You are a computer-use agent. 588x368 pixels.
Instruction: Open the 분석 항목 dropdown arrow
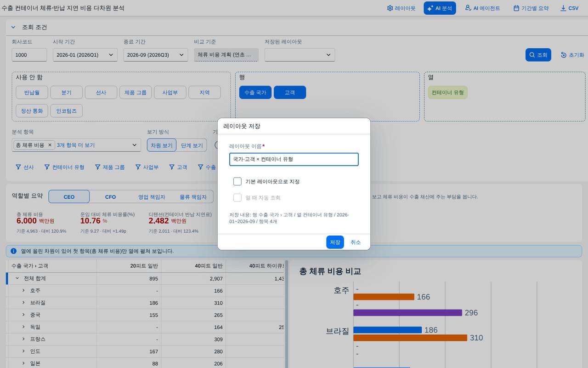135,145
